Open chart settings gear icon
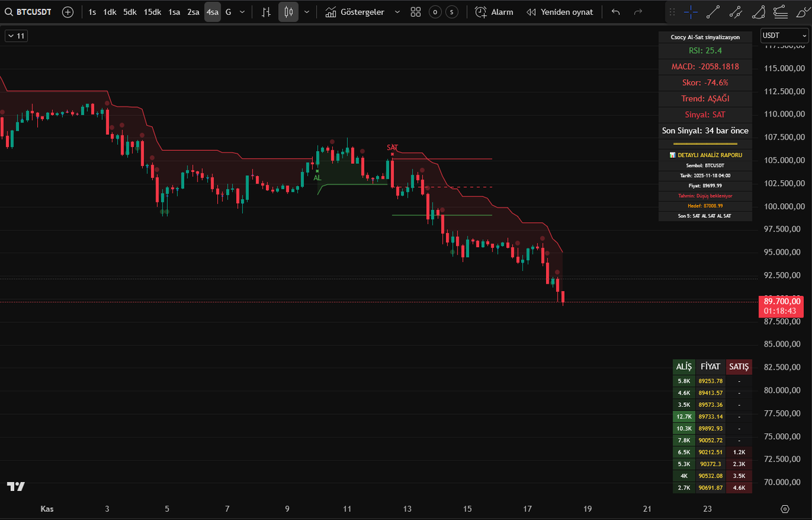This screenshot has width=812, height=520. [x=785, y=508]
